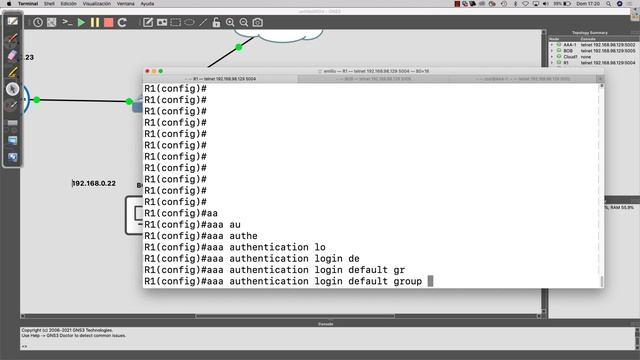Choose the yellow pencil in annotation palette
The width and height of the screenshot is (640, 360).
pyautogui.click(x=12, y=72)
